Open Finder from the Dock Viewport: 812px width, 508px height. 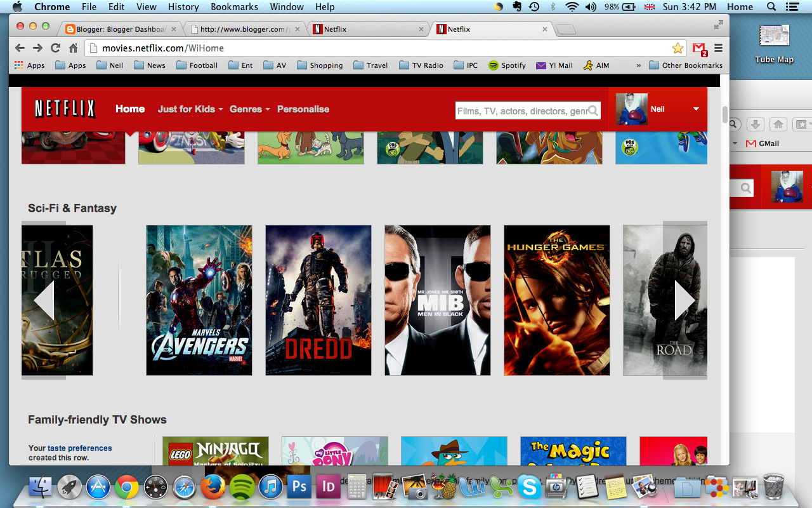tap(41, 487)
